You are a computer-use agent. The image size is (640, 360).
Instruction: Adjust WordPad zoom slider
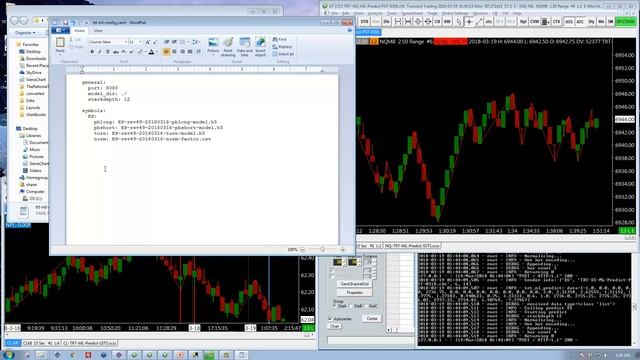[x=322, y=249]
